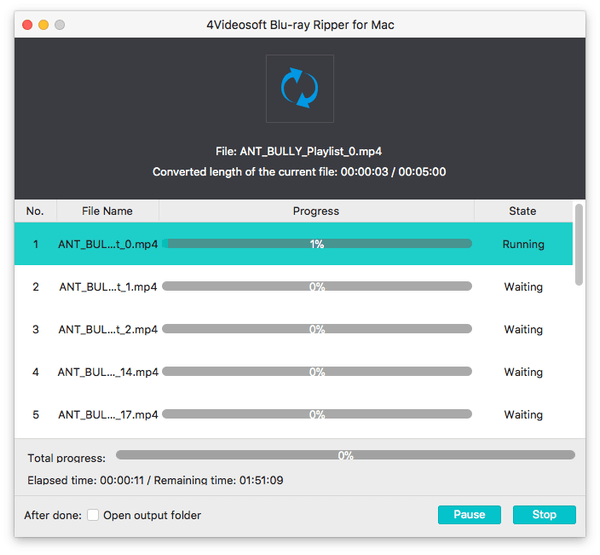The image size is (600, 555).
Task: Click the Converted length of current file text
Action: pos(299,171)
